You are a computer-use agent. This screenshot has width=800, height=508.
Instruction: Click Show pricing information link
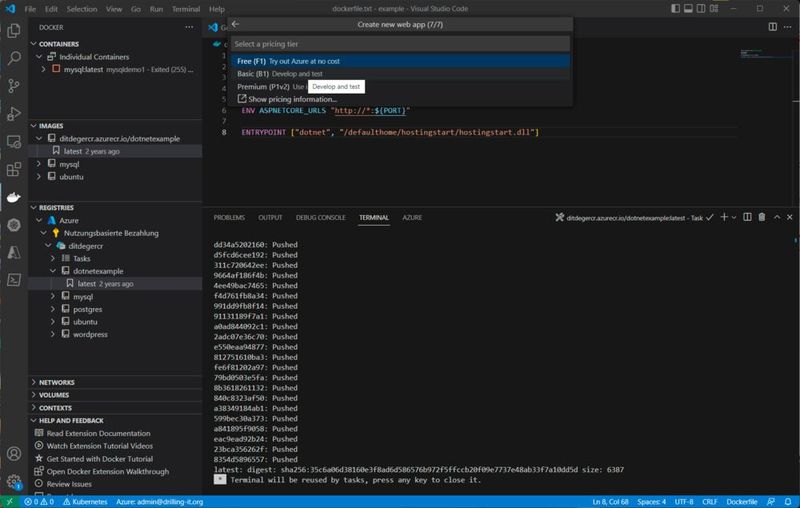292,99
